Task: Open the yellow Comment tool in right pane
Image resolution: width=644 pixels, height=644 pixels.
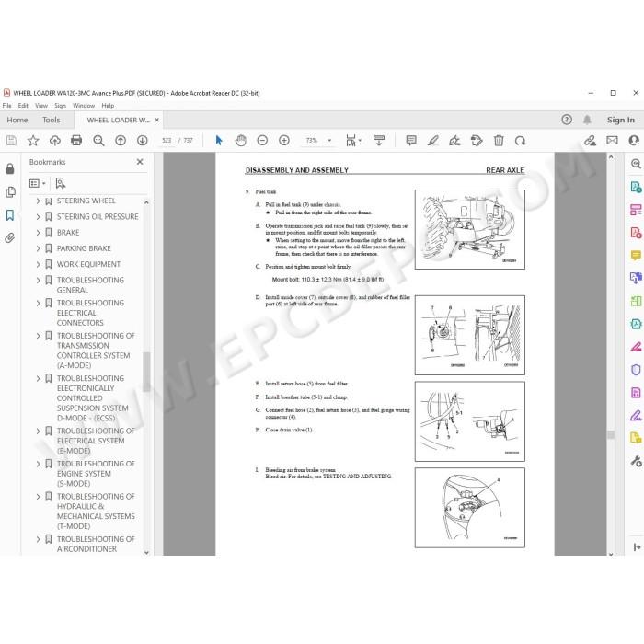Action: tap(636, 256)
